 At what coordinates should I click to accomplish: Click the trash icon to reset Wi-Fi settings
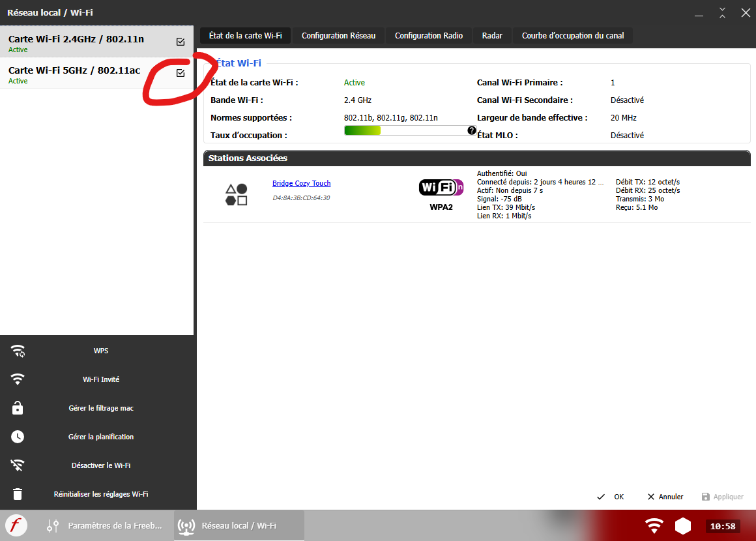(18, 494)
